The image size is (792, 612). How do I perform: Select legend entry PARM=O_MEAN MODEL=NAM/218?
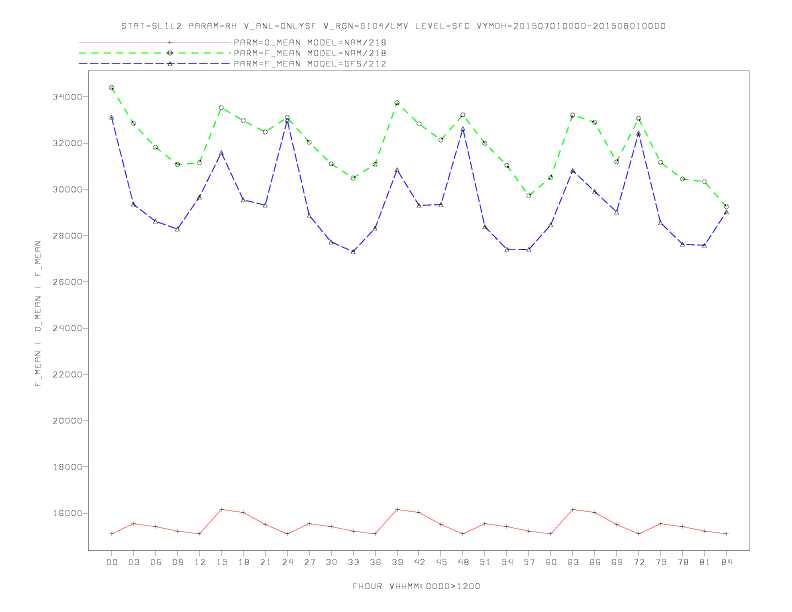[x=310, y=42]
